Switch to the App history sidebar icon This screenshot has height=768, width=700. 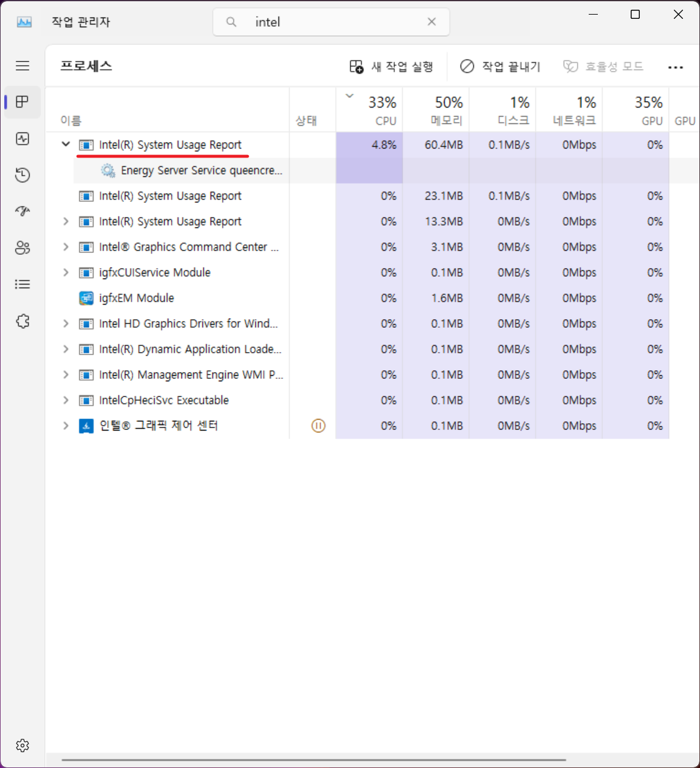[x=23, y=175]
